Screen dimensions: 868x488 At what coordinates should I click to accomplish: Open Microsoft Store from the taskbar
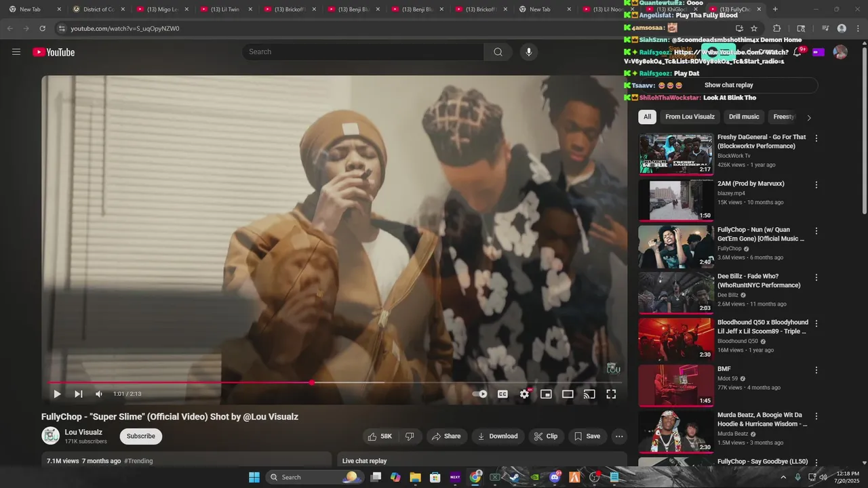pos(435,477)
